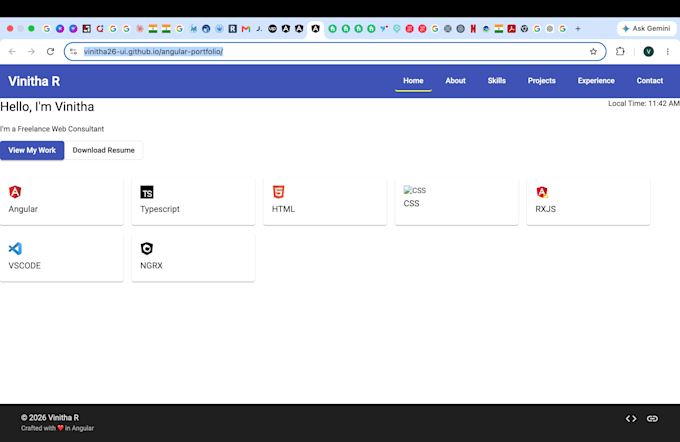Viewport: 680px width, 442px height.
Task: Click the Download Resume button
Action: click(x=104, y=150)
